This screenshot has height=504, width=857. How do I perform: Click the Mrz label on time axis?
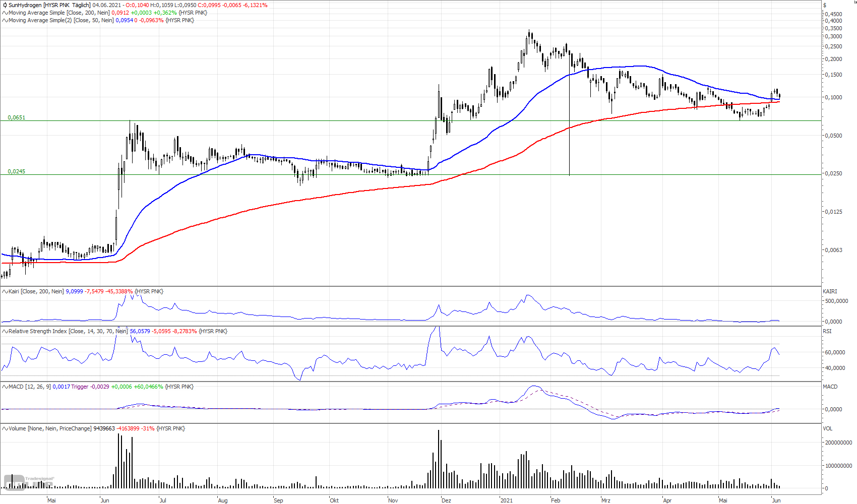pyautogui.click(x=606, y=500)
